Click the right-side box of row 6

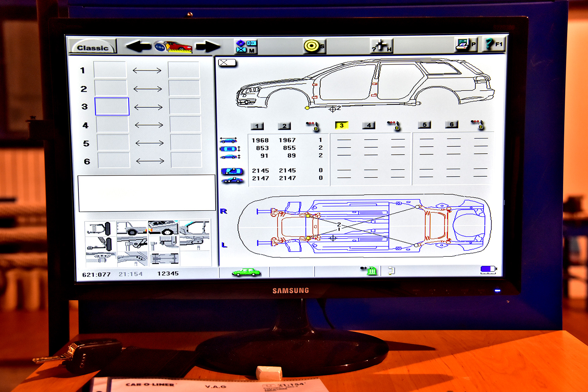click(x=186, y=160)
